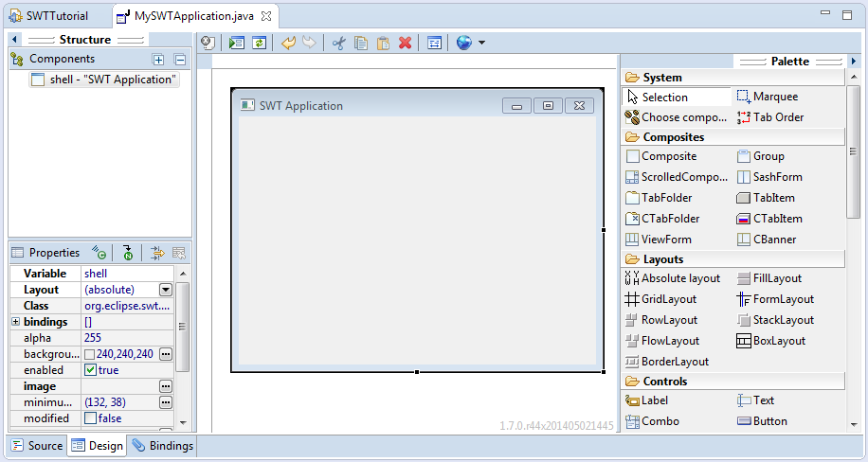Select the Marquee tool in palette
The height and width of the screenshot is (462, 868).
(768, 97)
